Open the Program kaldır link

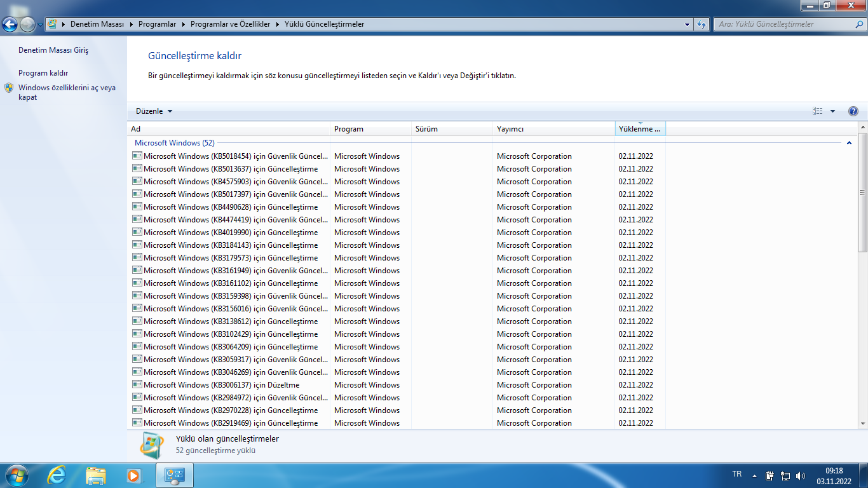pos(43,73)
